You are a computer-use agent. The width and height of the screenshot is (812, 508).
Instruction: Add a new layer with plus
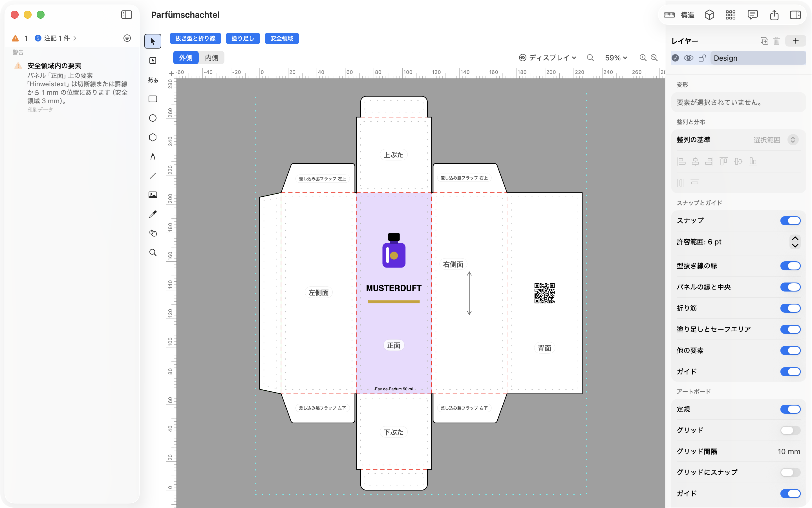click(796, 41)
